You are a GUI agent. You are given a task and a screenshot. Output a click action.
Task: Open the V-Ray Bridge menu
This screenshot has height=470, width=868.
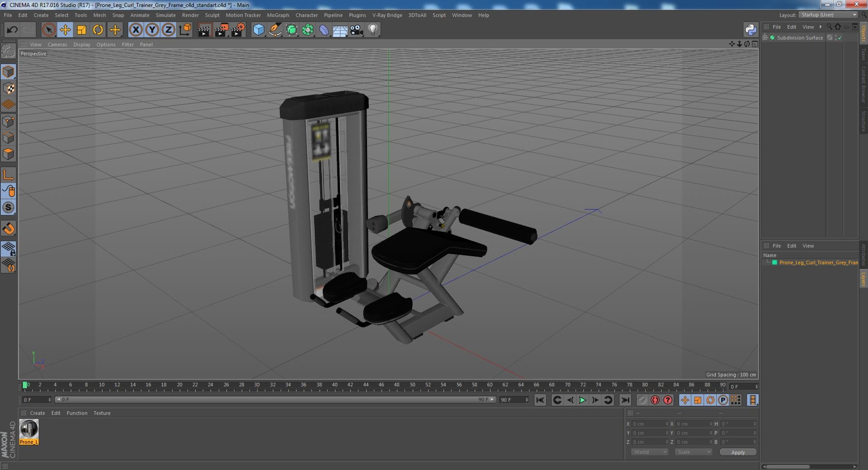387,15
